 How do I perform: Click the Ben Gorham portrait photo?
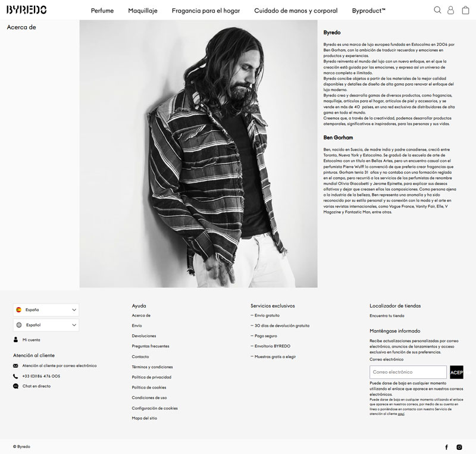199,154
